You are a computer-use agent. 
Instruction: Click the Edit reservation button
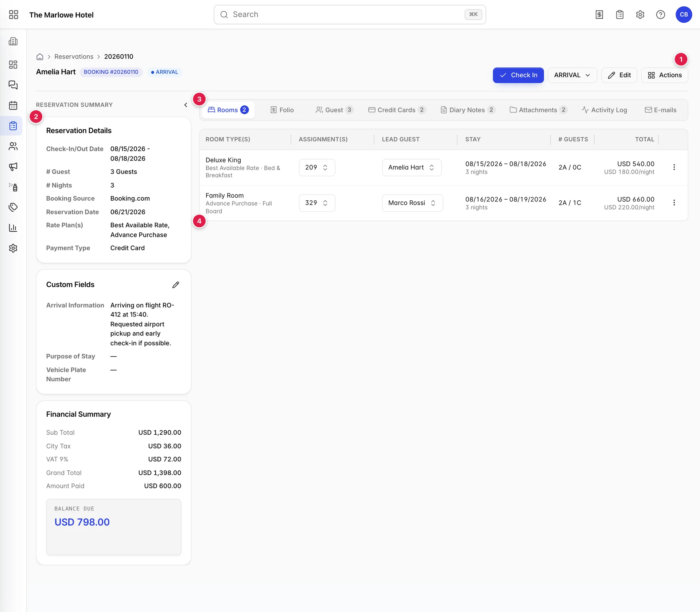point(619,75)
